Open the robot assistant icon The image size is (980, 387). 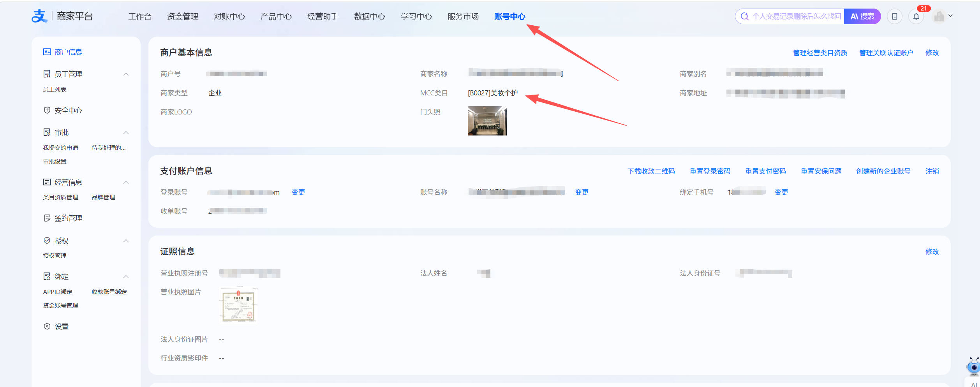pyautogui.click(x=973, y=367)
